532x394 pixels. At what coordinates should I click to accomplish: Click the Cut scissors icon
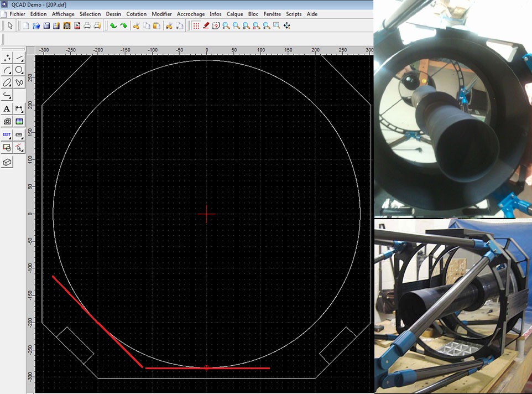click(x=136, y=25)
